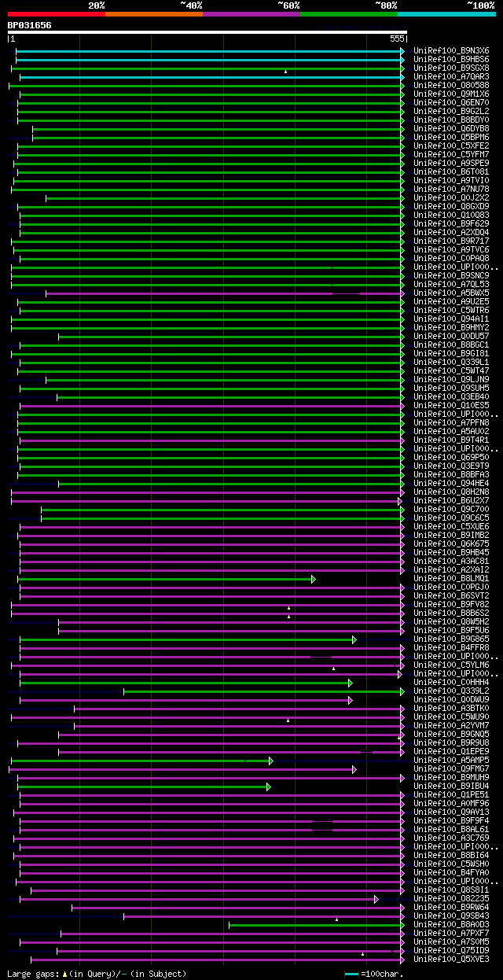Select label UniRef100_Q339L1
Image resolution: width=503 pixels, height=980 pixels.
tap(451, 362)
